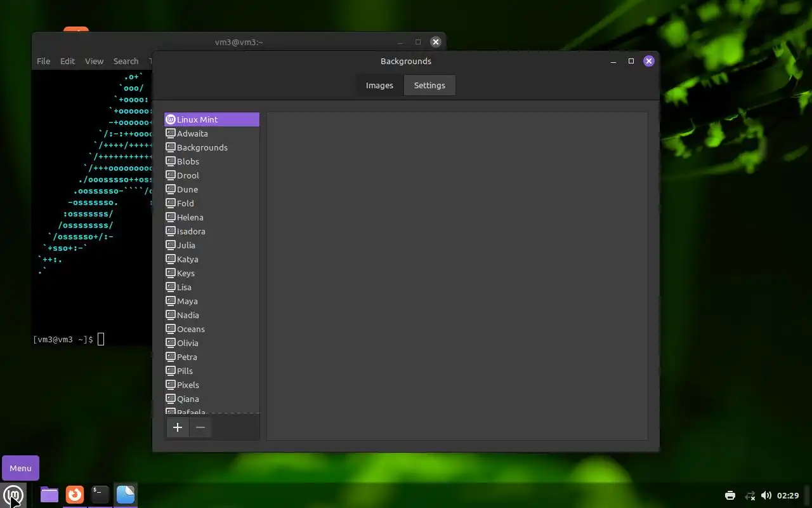The image size is (812, 508).
Task: Choose the Pixels collection
Action: pos(212,385)
